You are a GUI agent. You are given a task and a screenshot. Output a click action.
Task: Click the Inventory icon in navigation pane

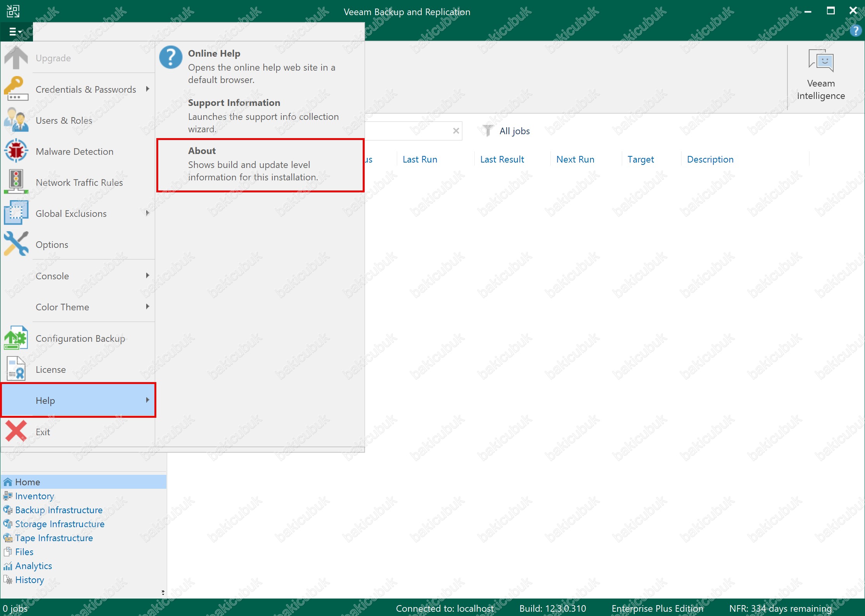[8, 496]
